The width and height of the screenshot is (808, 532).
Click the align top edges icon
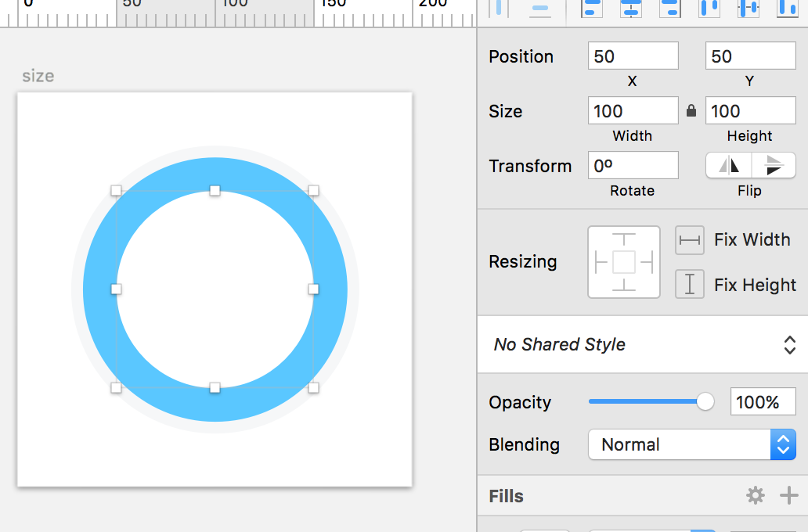click(x=709, y=8)
